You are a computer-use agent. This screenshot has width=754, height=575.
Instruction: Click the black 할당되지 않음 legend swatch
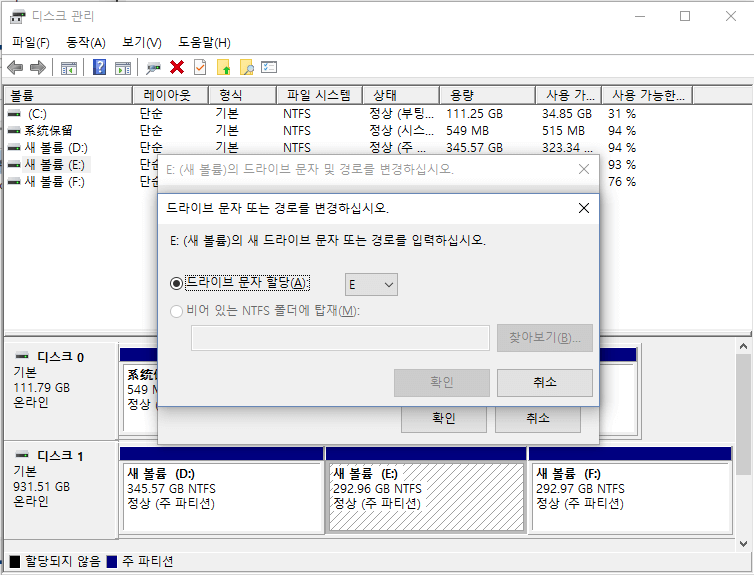click(x=15, y=562)
